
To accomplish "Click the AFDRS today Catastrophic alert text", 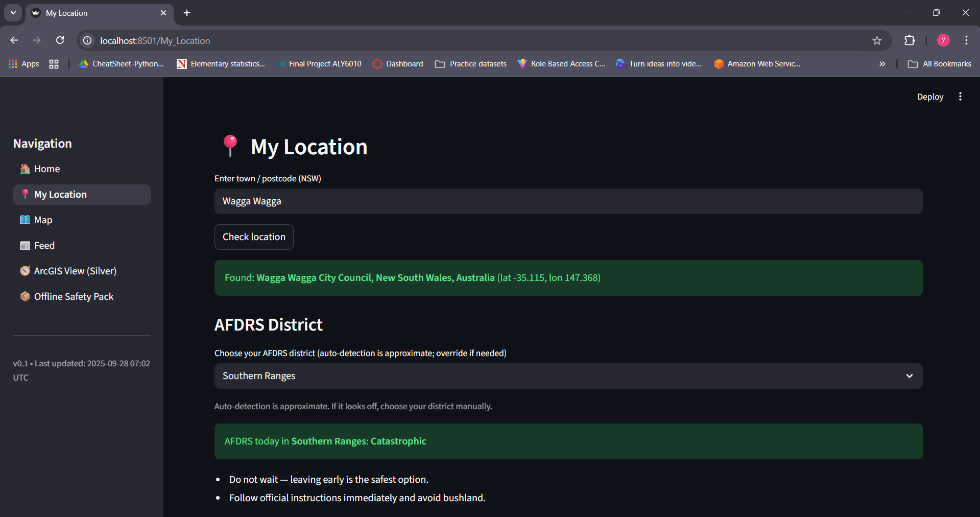I will (325, 441).
